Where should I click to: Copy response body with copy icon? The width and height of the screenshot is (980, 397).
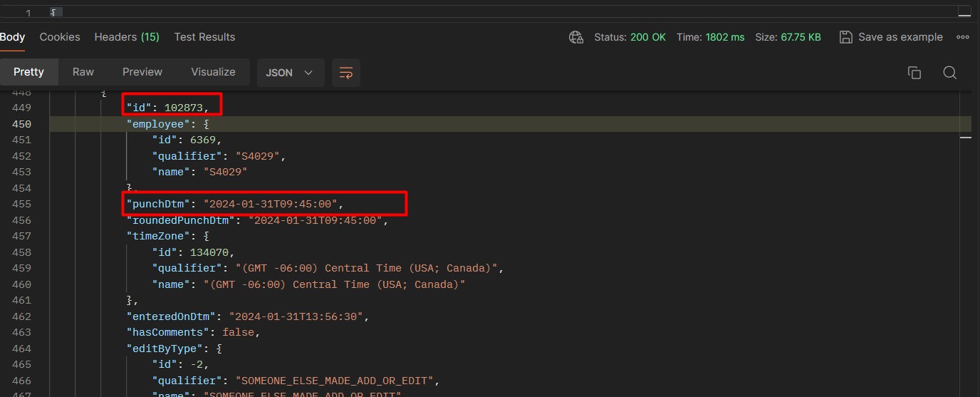click(x=914, y=73)
